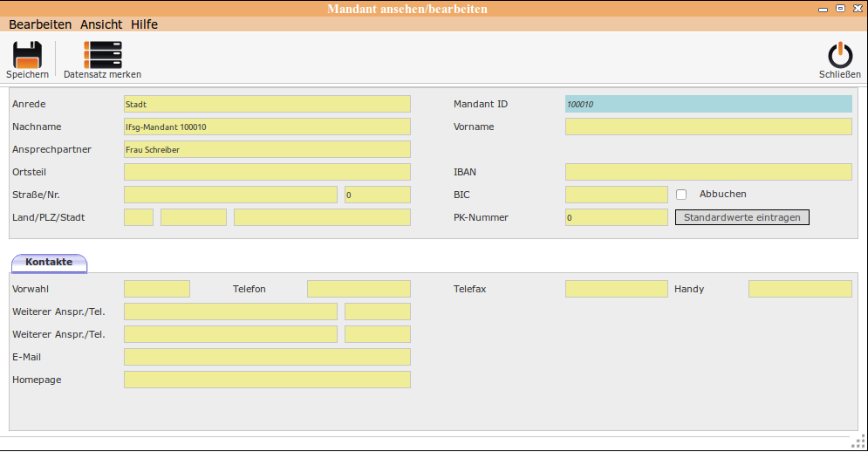Click the Speichern floppy disk icon
Image resolution: width=868 pixels, height=452 pixels.
click(x=27, y=55)
